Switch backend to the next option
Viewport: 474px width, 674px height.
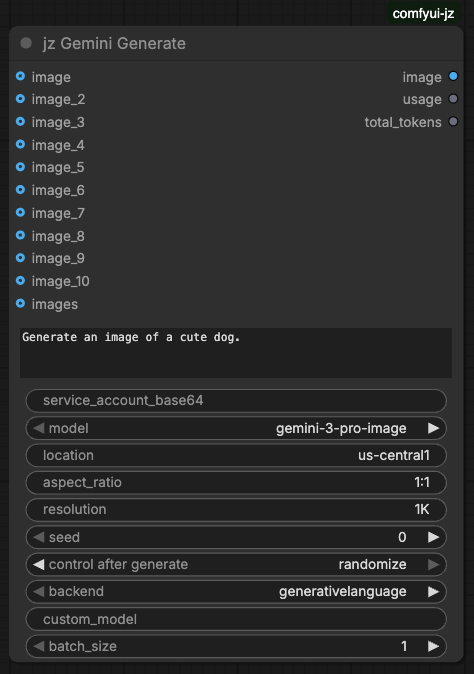click(433, 591)
